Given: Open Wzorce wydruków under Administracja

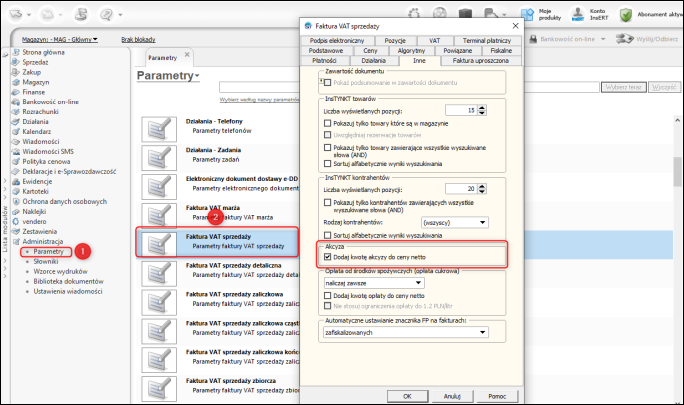Looking at the screenshot, I should tap(61, 271).
